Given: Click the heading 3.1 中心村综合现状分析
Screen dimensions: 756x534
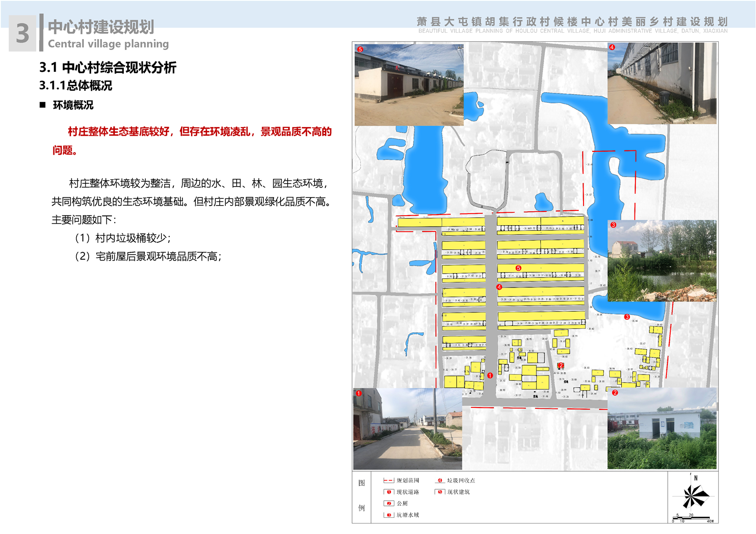Looking at the screenshot, I should coord(108,68).
